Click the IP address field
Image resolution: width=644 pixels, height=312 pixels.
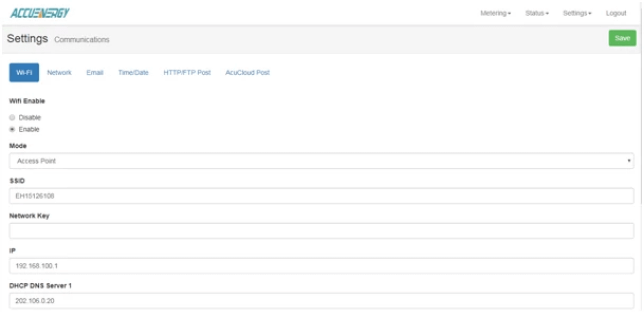point(321,266)
